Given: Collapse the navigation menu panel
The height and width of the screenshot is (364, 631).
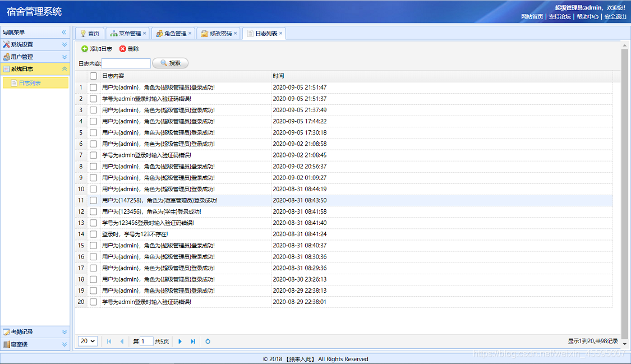Looking at the screenshot, I should (x=64, y=32).
